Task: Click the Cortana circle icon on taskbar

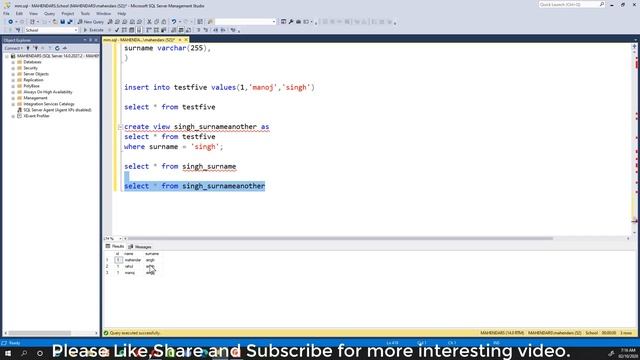Action: (40, 353)
